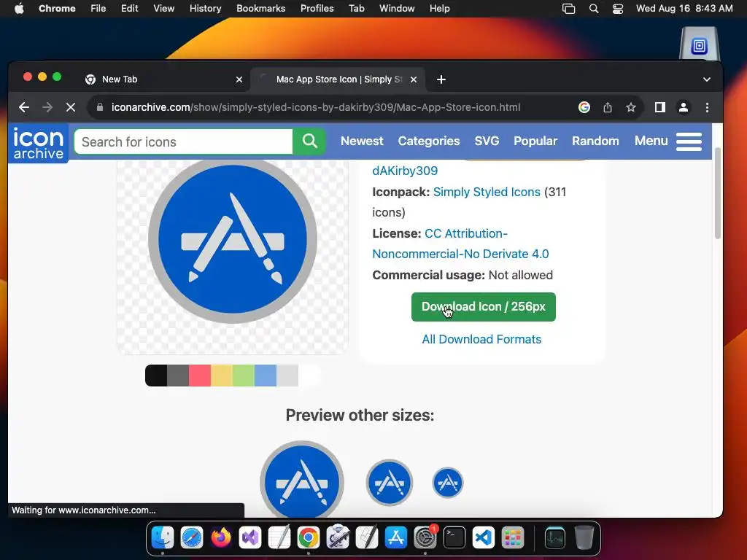Open CC Attribution-Noncommercial license link

[460, 244]
